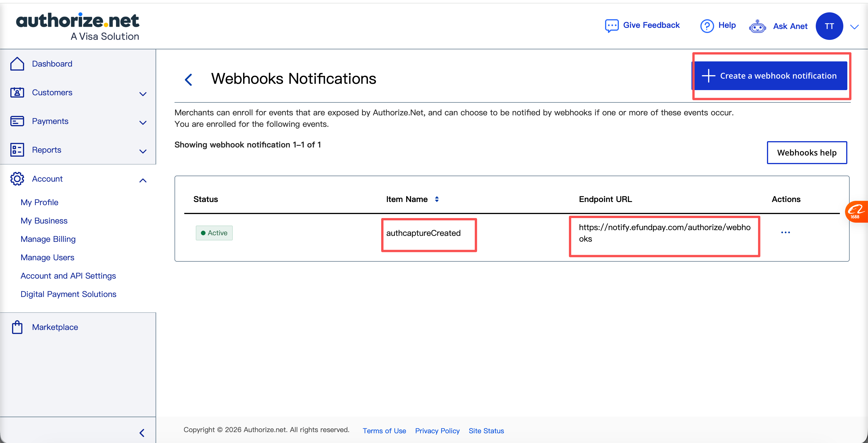Select Customers in the sidebar
Screen dimensions: 868x443
52,92
